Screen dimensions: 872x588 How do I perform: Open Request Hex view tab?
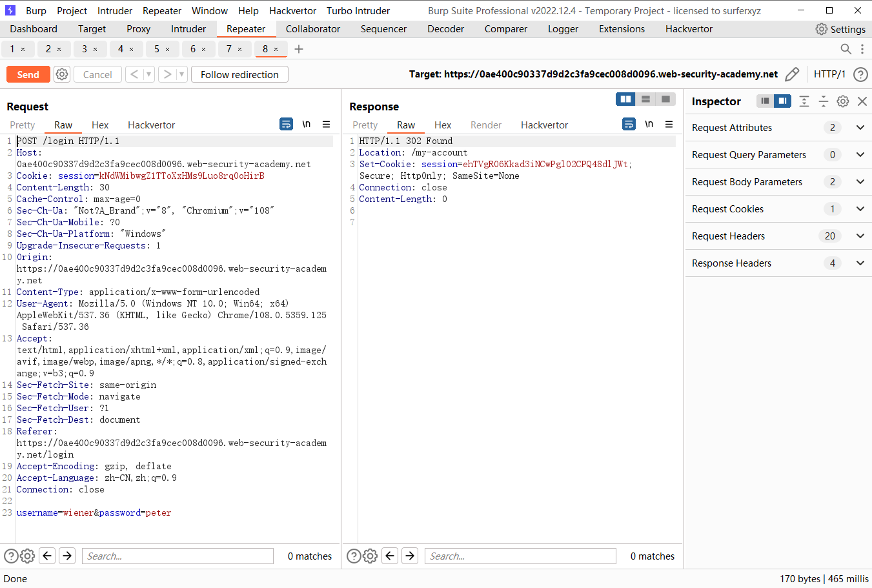pos(100,125)
